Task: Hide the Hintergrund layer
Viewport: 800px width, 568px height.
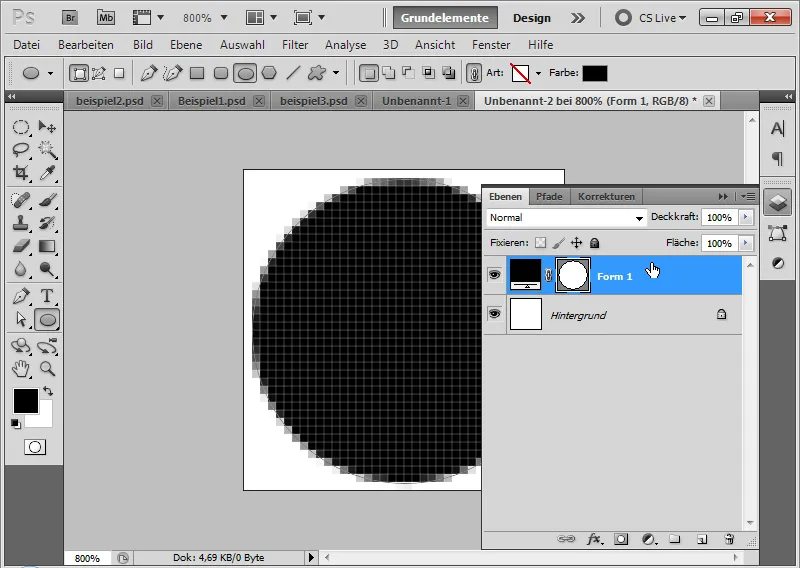Action: (x=494, y=314)
